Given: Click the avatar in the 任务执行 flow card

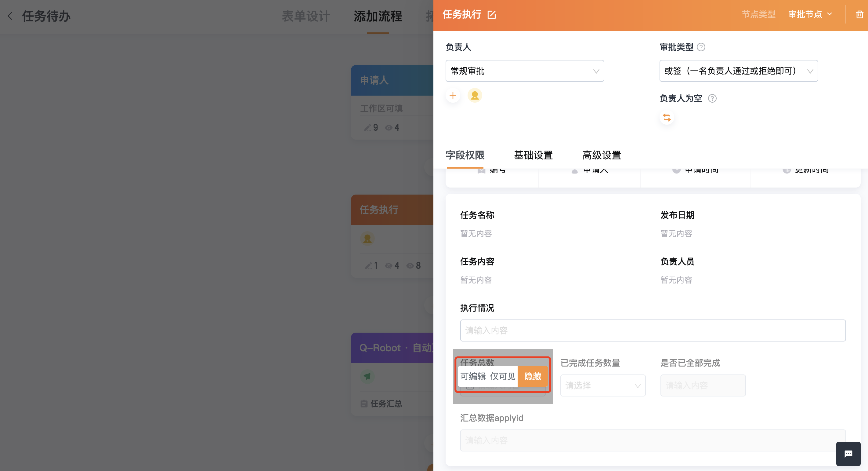Looking at the screenshot, I should click(367, 239).
